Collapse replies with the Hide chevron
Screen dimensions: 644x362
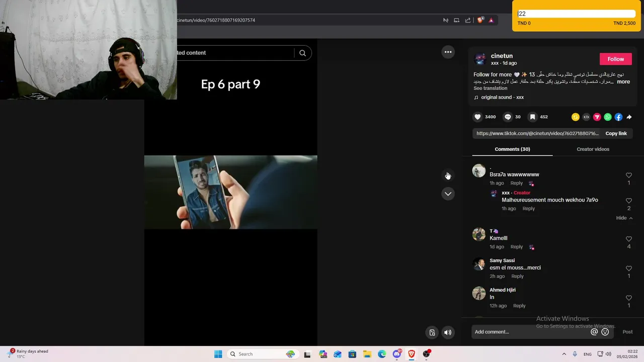click(x=624, y=218)
